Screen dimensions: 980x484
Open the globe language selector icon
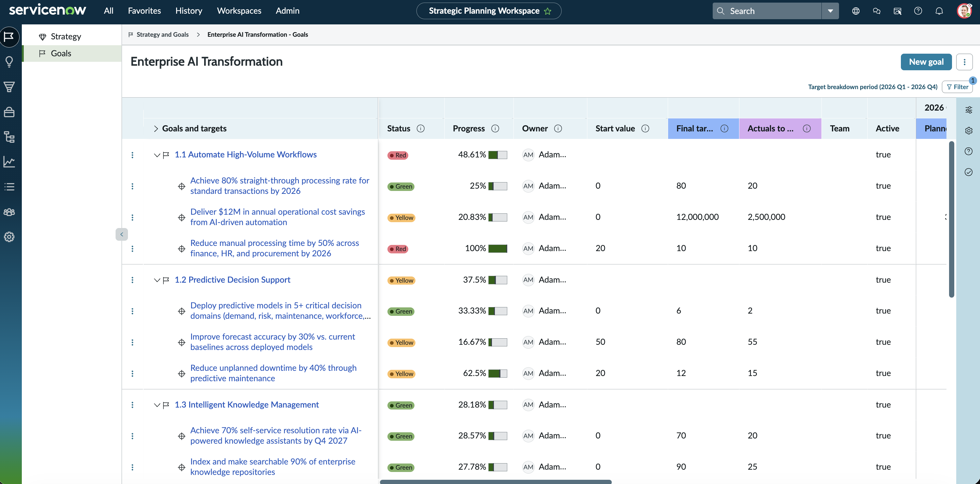tap(856, 11)
